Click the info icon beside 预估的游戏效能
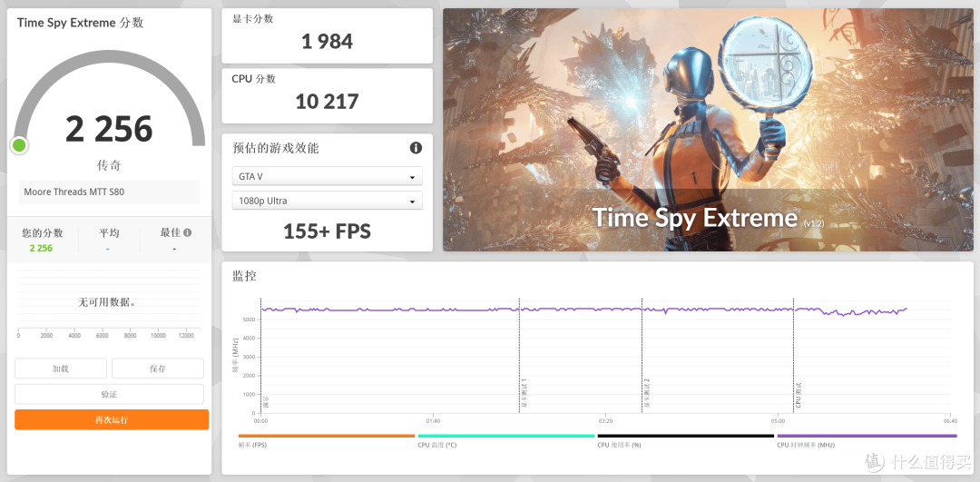The width and height of the screenshot is (980, 482). pyautogui.click(x=416, y=148)
